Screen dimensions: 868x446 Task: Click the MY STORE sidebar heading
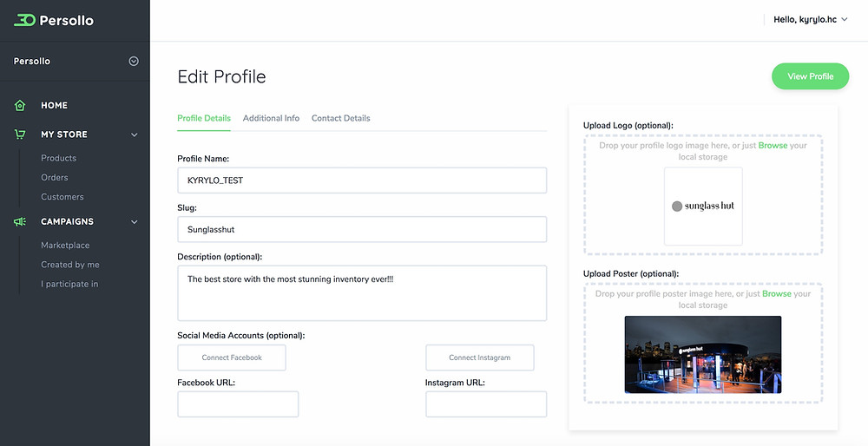[64, 134]
